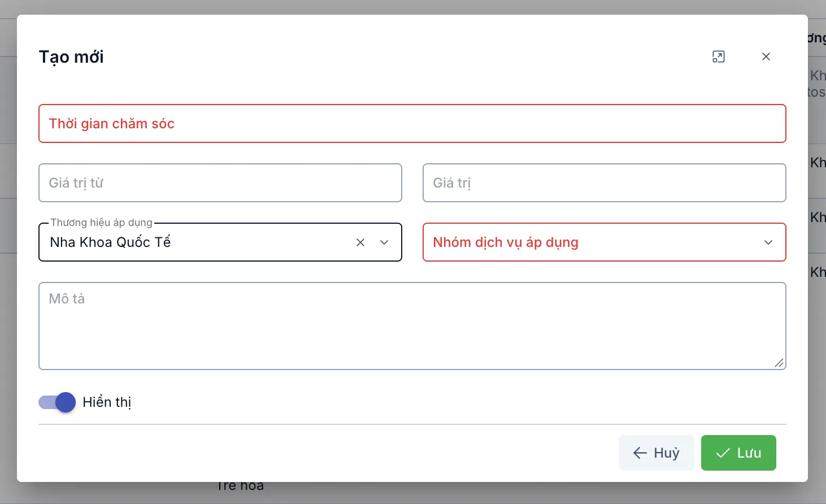Cancel with the Huỷ button

tap(657, 453)
